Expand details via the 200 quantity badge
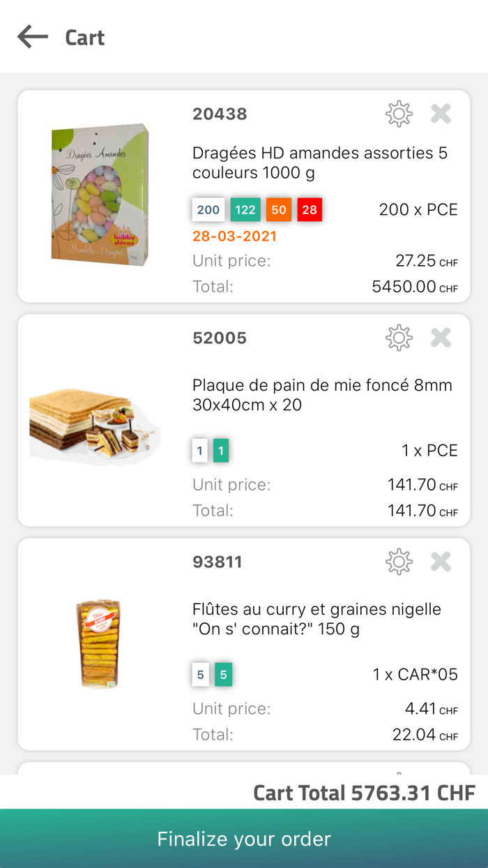 208,209
